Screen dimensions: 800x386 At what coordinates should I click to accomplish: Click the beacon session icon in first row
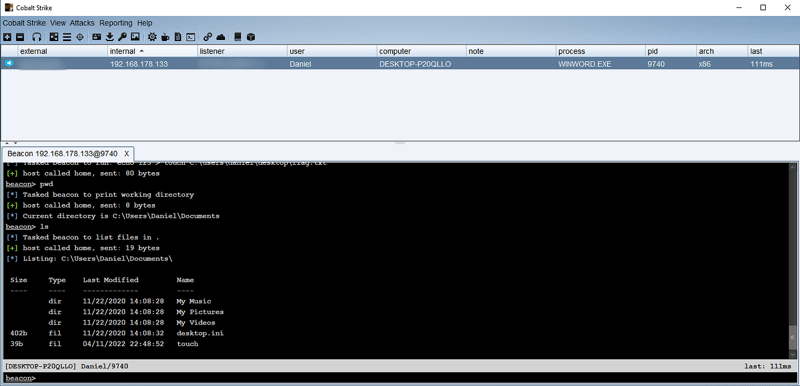9,63
